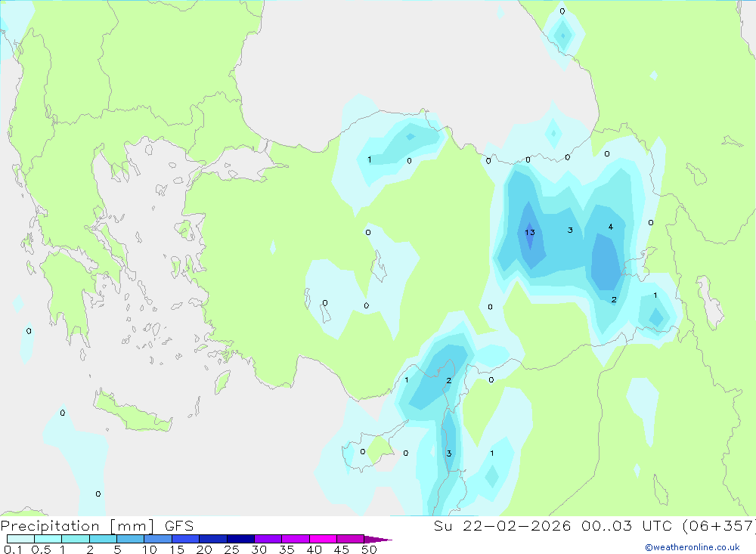Click the legend label '40'

(x=314, y=549)
